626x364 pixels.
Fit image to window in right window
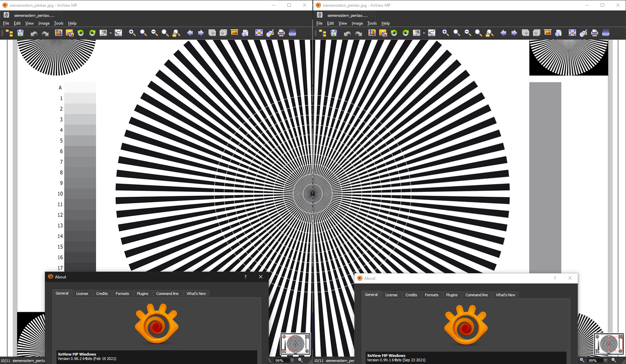click(478, 33)
